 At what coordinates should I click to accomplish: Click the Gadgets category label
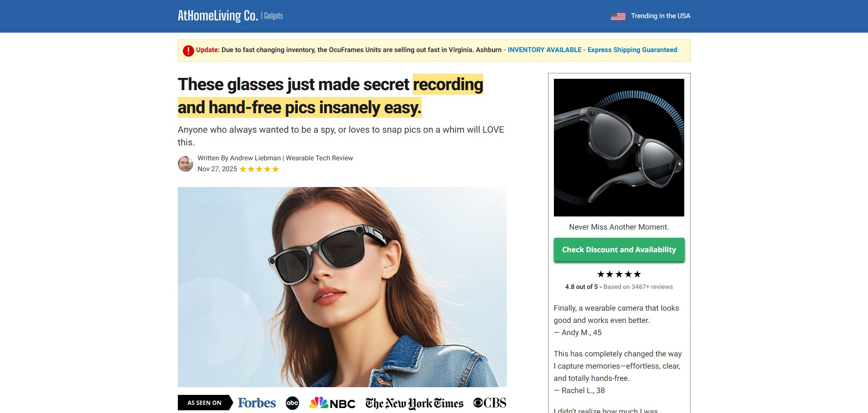273,16
